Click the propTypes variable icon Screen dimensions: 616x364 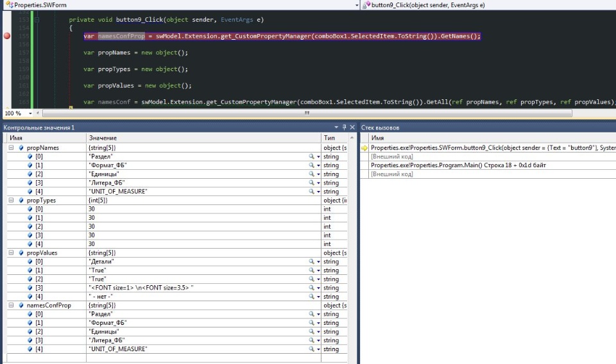point(21,200)
